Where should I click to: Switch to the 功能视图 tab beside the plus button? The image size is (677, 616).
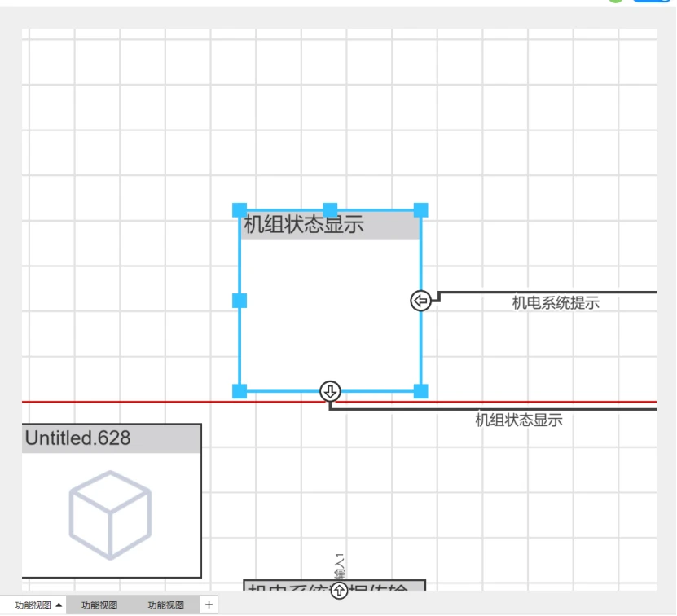pyautogui.click(x=166, y=605)
